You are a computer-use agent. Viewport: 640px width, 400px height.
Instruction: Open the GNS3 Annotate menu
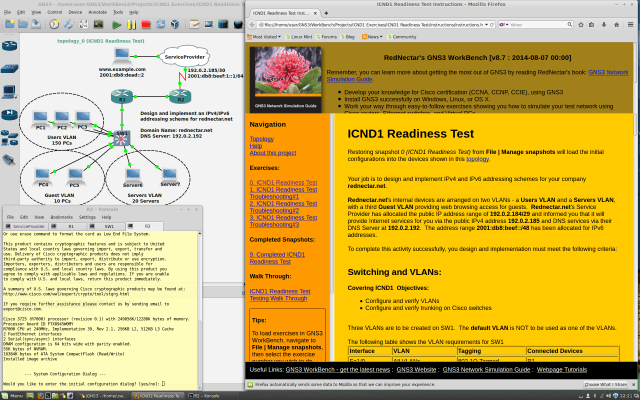(98, 12)
